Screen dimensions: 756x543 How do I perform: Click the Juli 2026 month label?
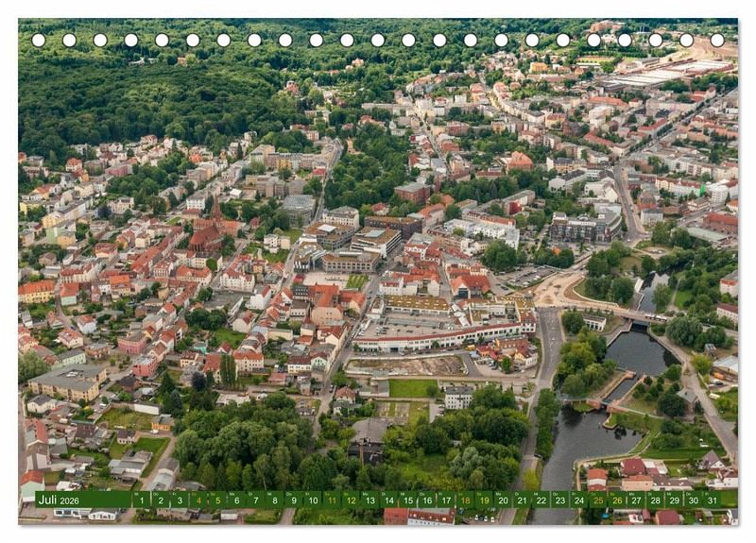click(x=58, y=500)
